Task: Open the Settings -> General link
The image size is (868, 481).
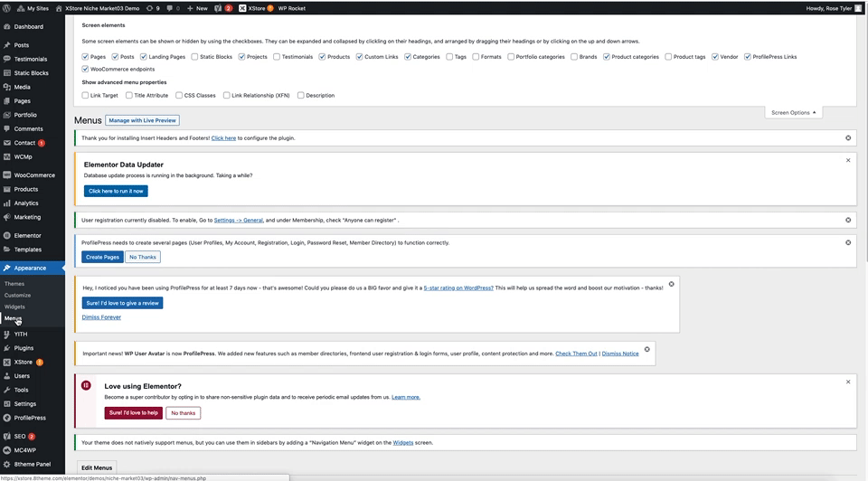Action: pyautogui.click(x=239, y=220)
